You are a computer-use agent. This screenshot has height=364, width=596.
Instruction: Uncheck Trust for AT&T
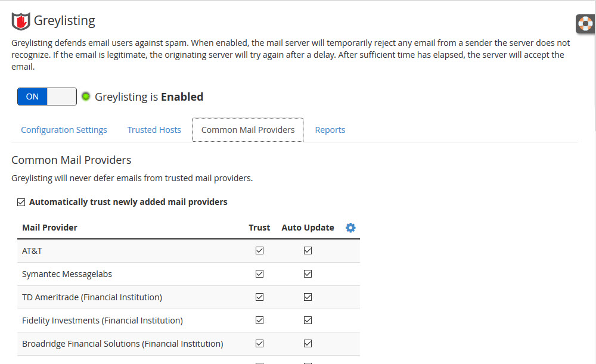(x=259, y=251)
